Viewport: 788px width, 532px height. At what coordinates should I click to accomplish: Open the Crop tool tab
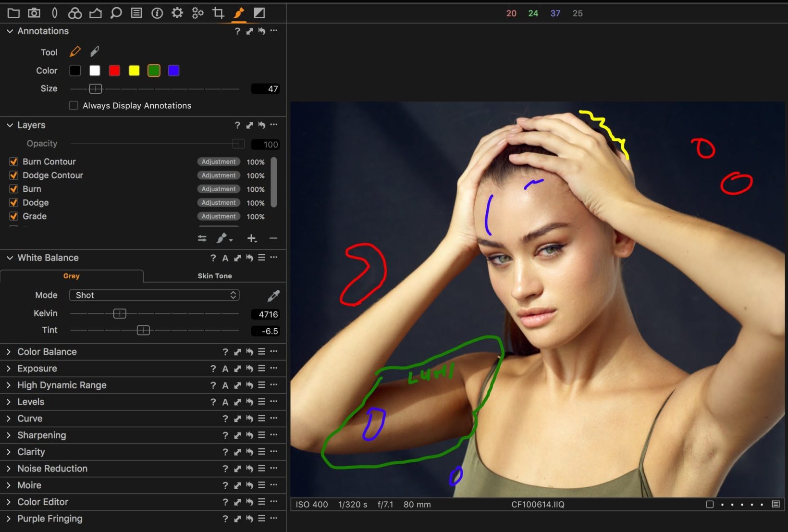click(218, 13)
